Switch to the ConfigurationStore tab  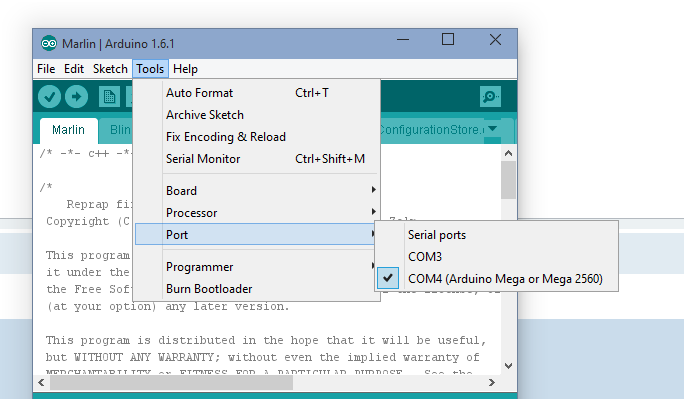[x=432, y=130]
